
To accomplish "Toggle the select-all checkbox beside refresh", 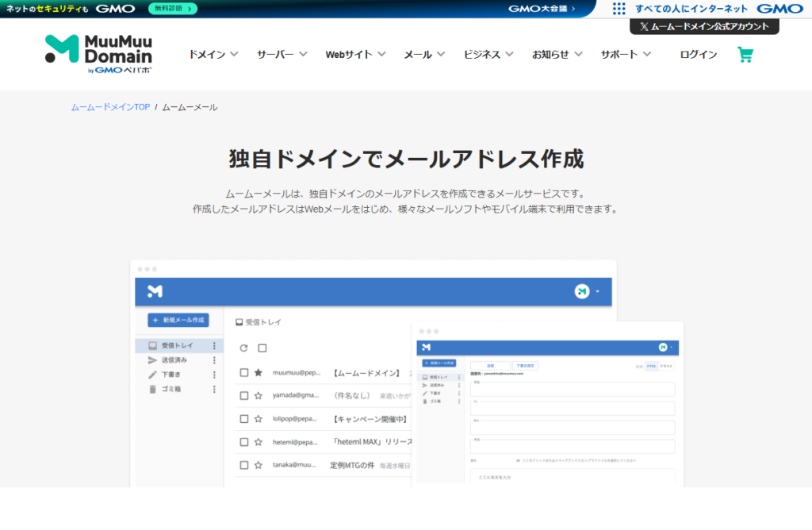I will [x=262, y=348].
